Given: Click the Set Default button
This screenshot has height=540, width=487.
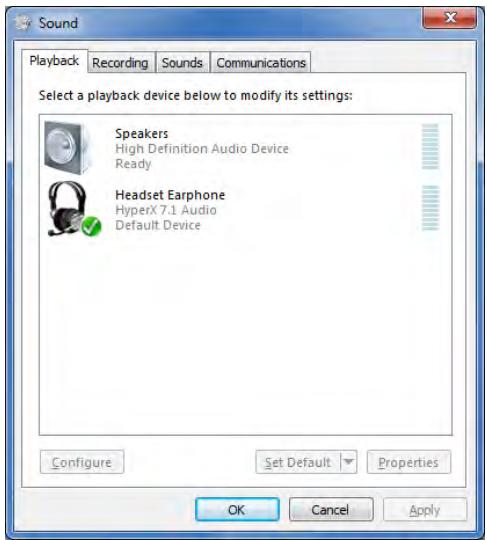Looking at the screenshot, I should (x=298, y=462).
